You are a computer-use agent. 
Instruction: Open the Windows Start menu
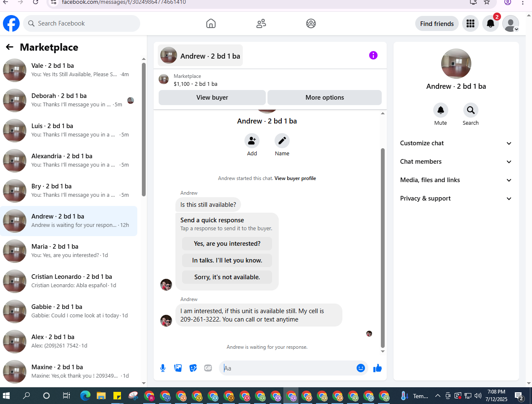(6, 396)
